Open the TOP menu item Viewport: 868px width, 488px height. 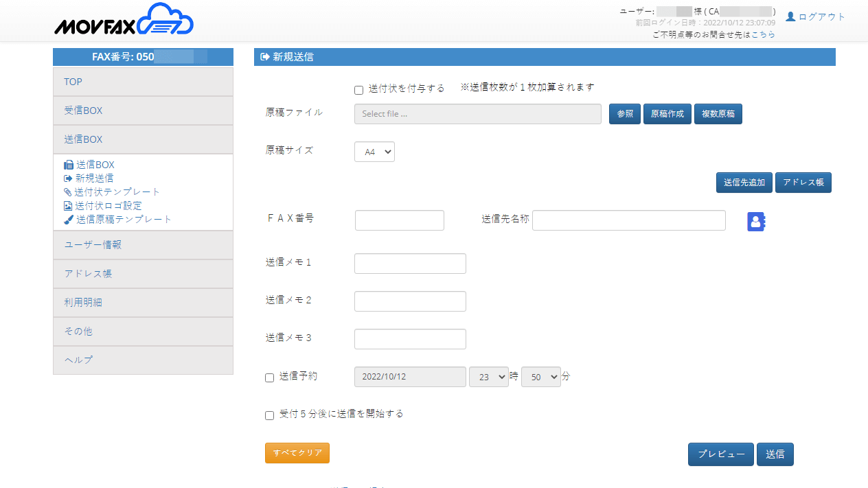[x=143, y=82]
